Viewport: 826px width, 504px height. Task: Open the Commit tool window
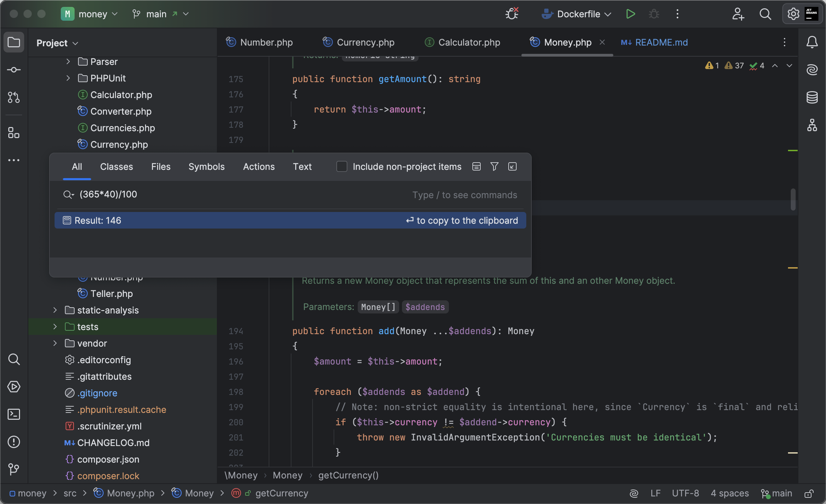[14, 70]
